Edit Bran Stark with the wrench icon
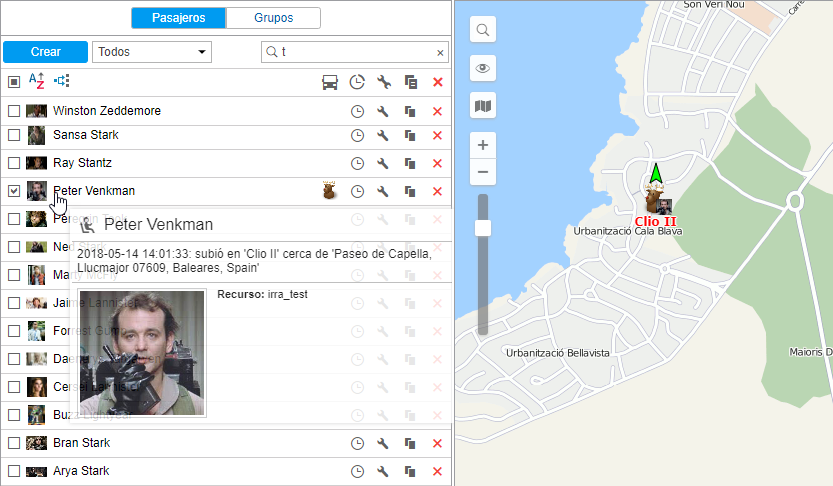 tap(382, 444)
